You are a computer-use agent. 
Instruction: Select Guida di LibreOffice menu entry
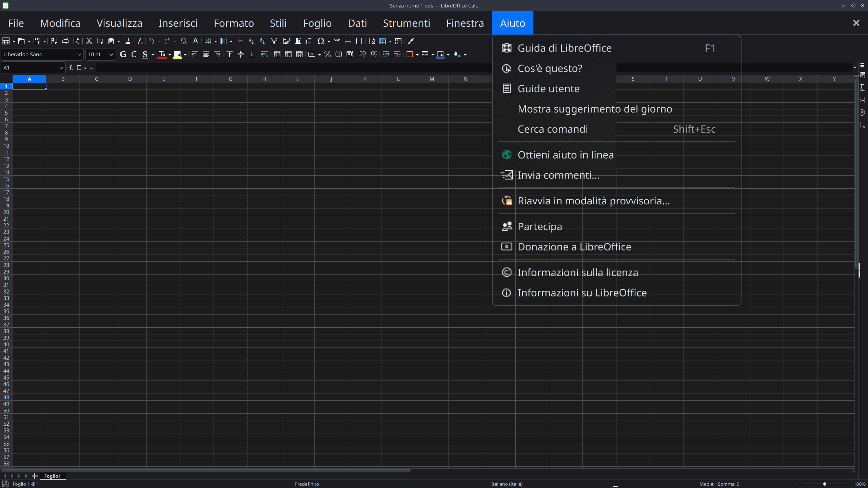(x=616, y=48)
